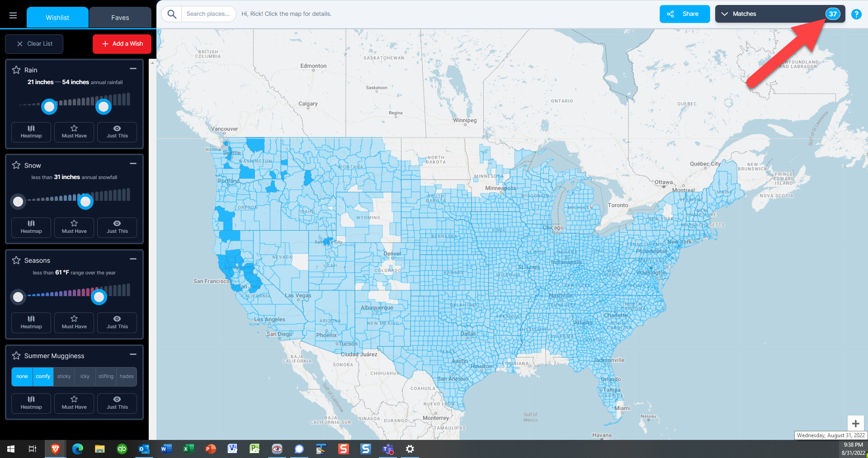Click the star icon beside Snow
Image resolution: width=868 pixels, height=458 pixels.
pyautogui.click(x=16, y=165)
